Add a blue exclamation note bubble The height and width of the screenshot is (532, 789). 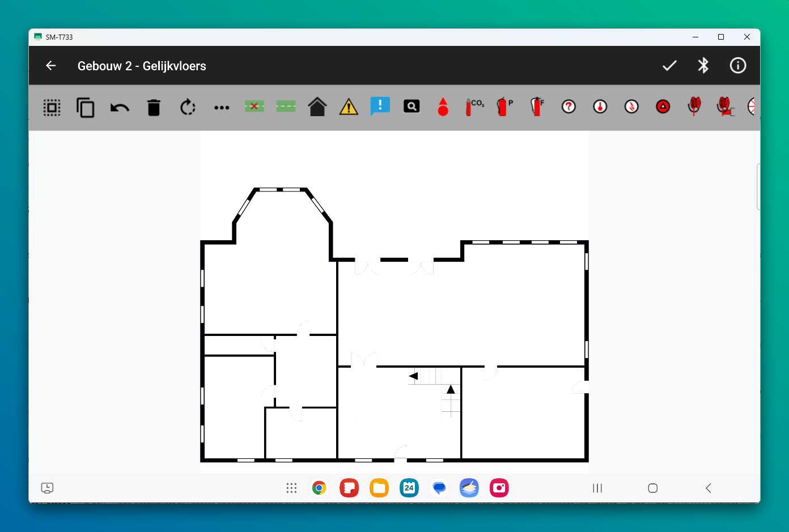coord(380,106)
